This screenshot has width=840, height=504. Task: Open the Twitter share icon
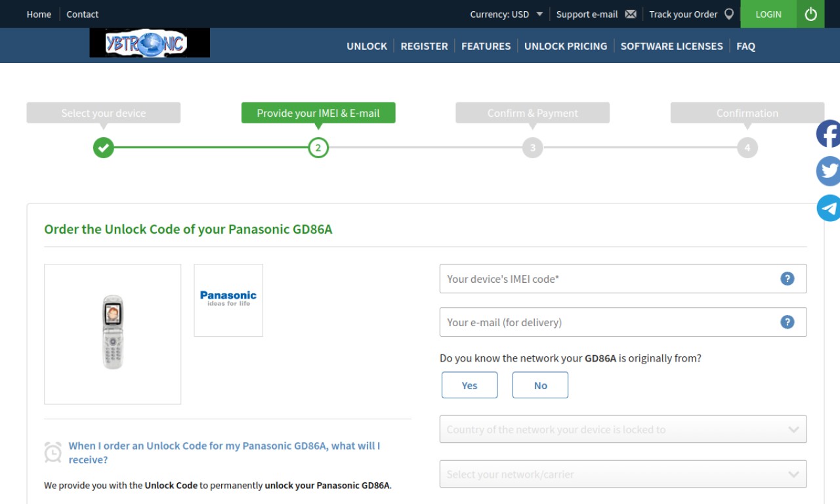828,171
